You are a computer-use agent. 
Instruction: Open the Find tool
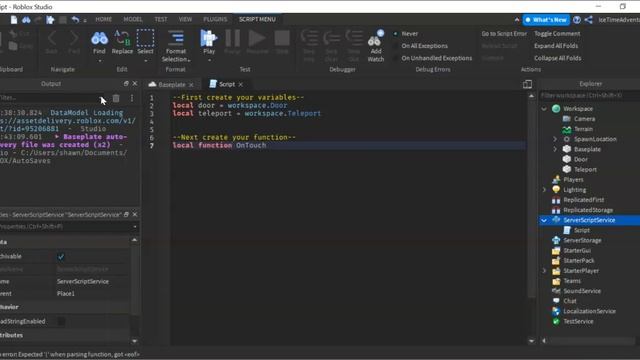click(x=99, y=43)
